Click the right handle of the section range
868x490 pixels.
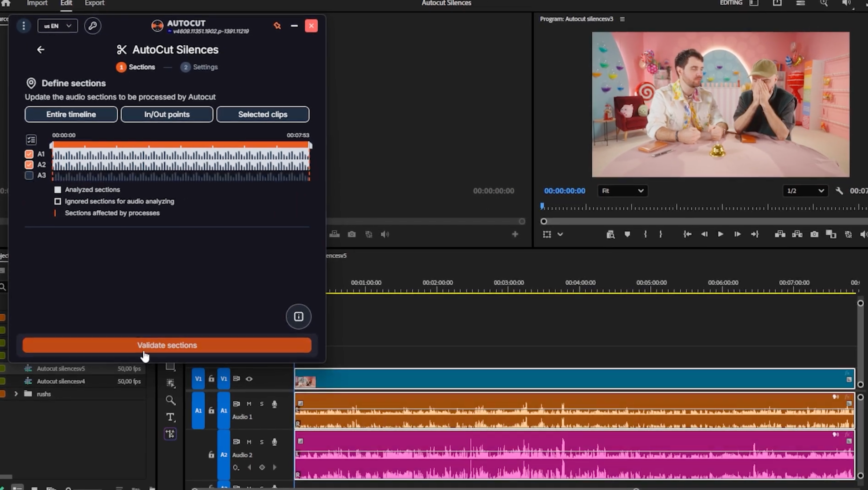[x=310, y=146]
